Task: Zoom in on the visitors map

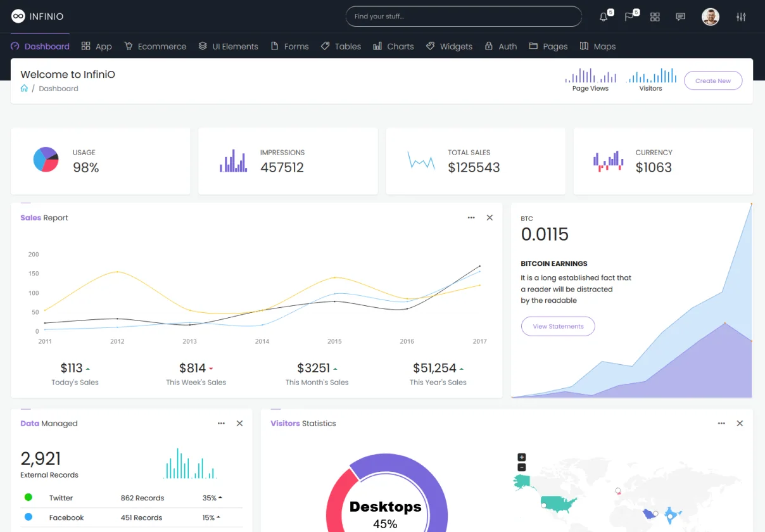Action: 522,457
